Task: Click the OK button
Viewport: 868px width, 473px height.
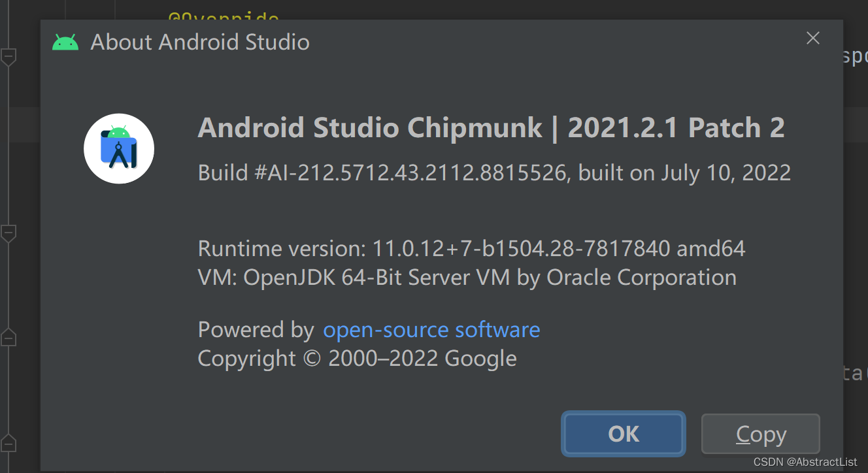Action: [624, 434]
